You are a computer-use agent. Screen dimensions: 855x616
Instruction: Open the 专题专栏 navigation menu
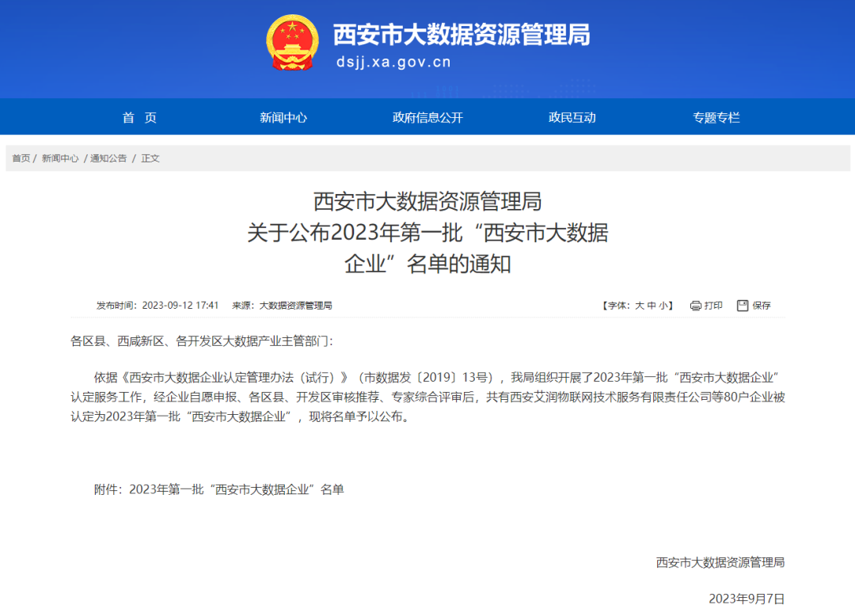point(716,117)
